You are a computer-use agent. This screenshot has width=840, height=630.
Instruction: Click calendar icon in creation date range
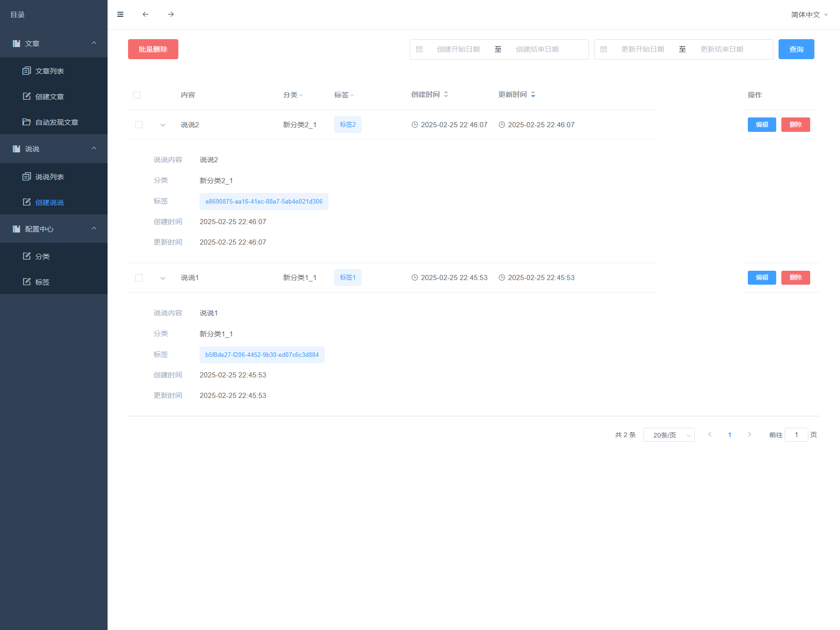[x=419, y=49]
